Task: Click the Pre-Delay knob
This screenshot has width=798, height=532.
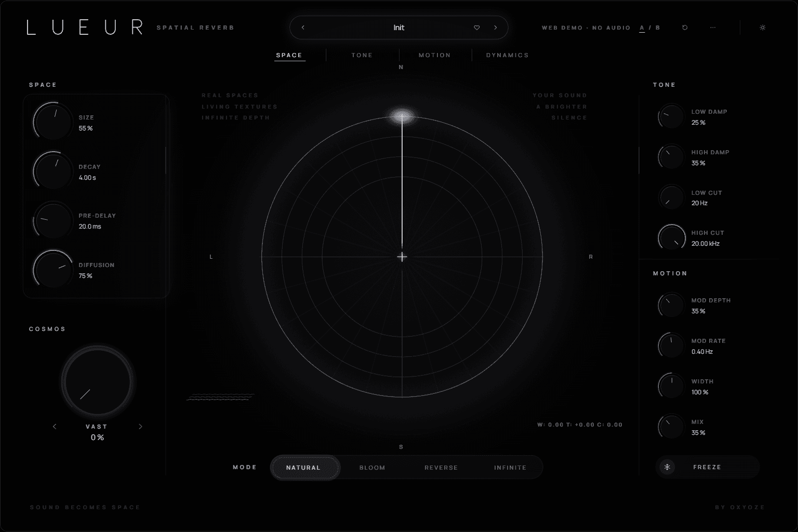Action: point(52,220)
